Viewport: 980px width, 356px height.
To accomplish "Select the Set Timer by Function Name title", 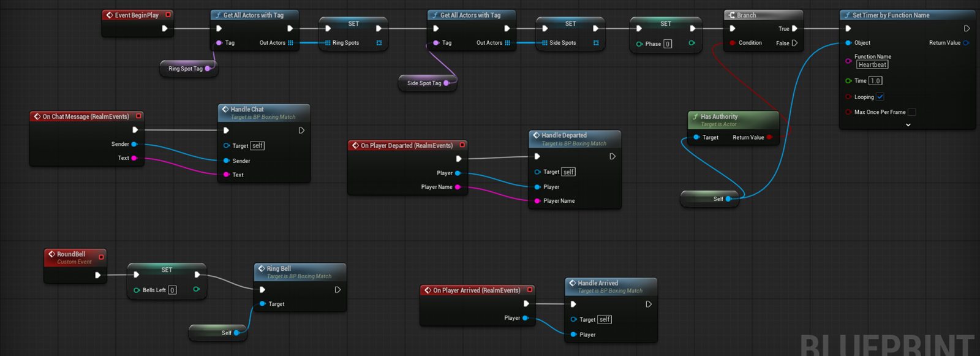I will [x=891, y=15].
